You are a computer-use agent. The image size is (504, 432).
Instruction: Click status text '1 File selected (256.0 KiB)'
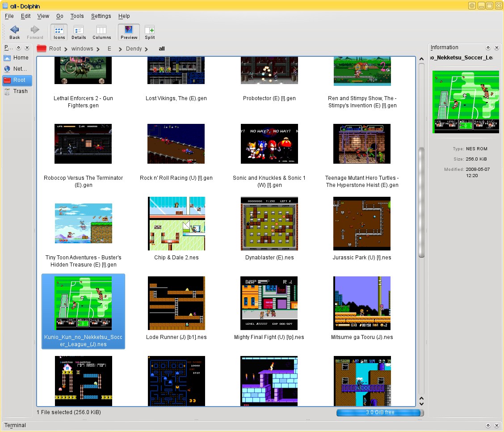[69, 412]
